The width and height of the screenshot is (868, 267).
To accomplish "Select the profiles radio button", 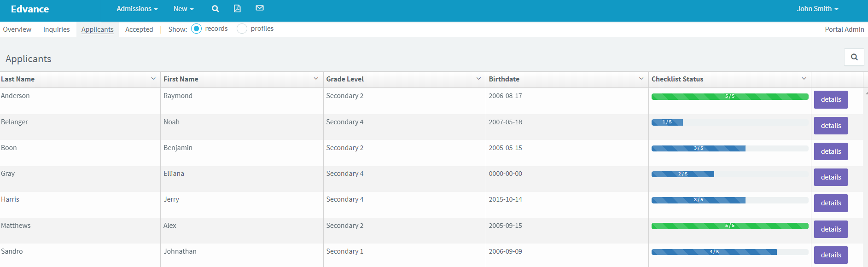I will [x=242, y=29].
